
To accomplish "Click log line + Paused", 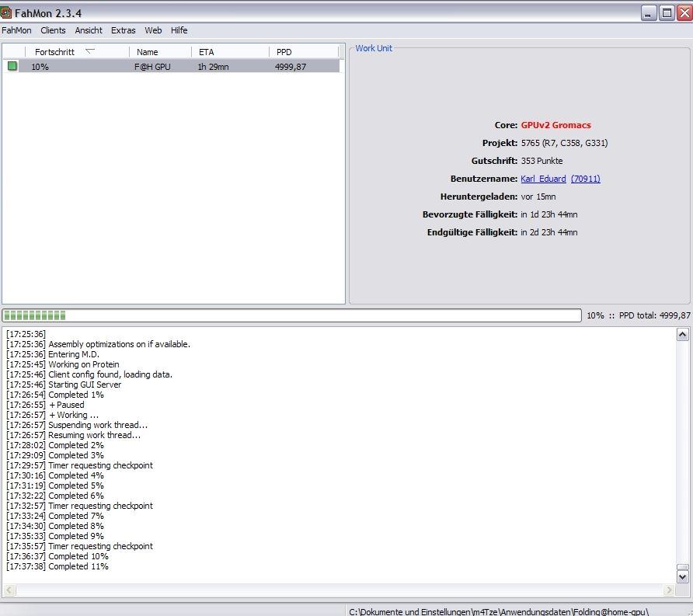I will click(45, 405).
